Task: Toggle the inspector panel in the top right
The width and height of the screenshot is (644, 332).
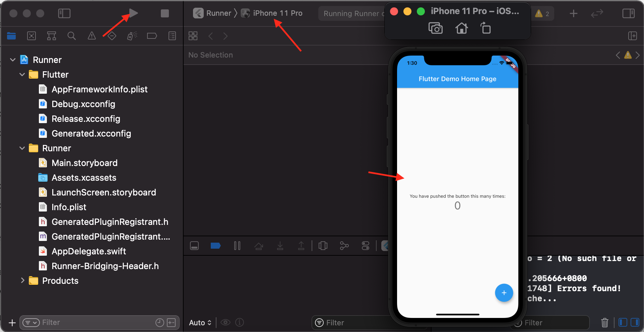Action: point(629,13)
